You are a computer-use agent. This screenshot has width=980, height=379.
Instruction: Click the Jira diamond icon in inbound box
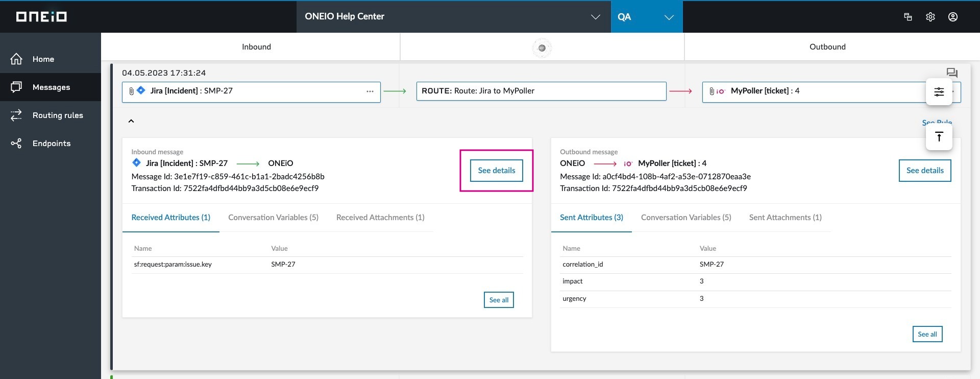pos(141,90)
